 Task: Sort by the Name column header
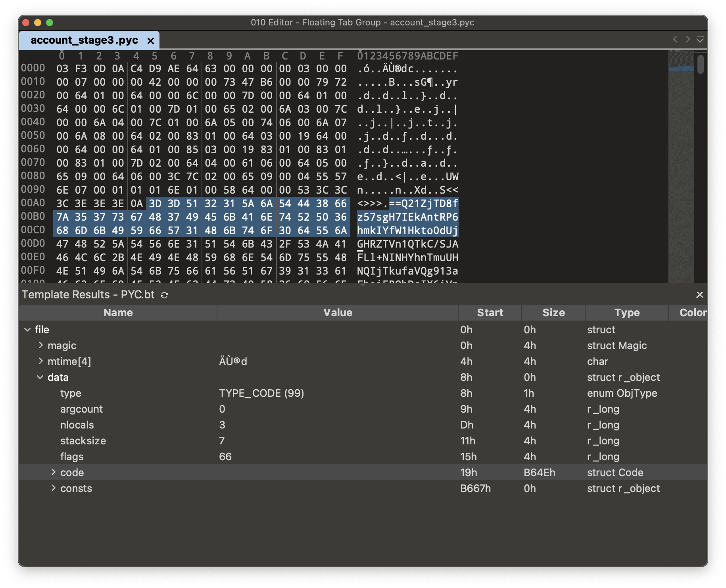(118, 313)
